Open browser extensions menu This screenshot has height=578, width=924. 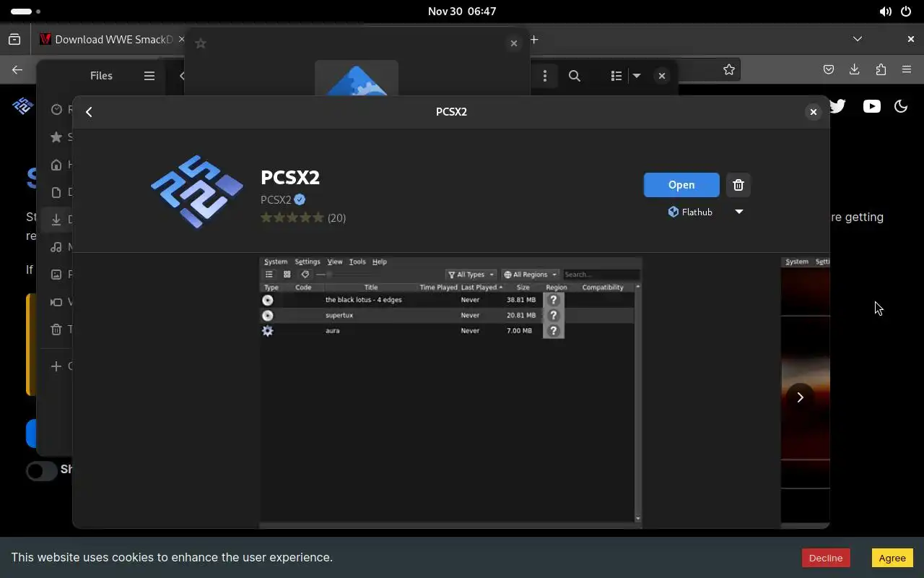pyautogui.click(x=881, y=70)
